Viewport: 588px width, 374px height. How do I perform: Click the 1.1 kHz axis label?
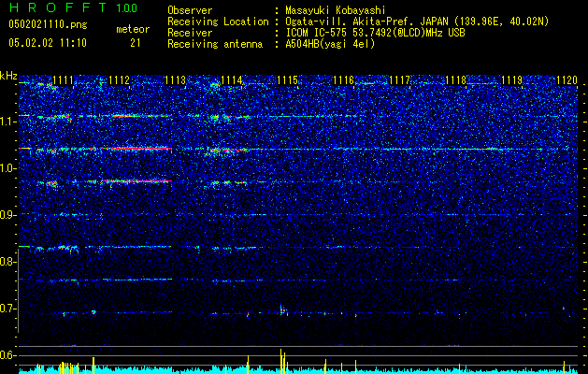tap(8, 122)
